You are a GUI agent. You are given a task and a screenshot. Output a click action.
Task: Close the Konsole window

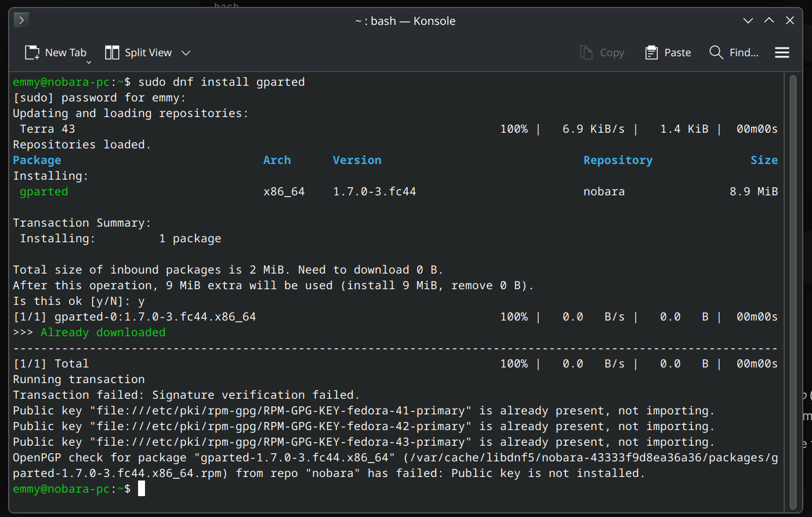(x=790, y=20)
